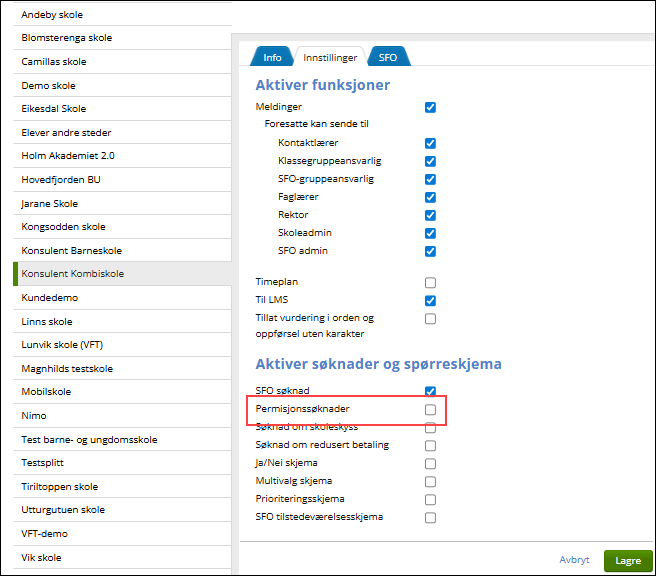Uncheck SFO søknad option

click(x=430, y=391)
